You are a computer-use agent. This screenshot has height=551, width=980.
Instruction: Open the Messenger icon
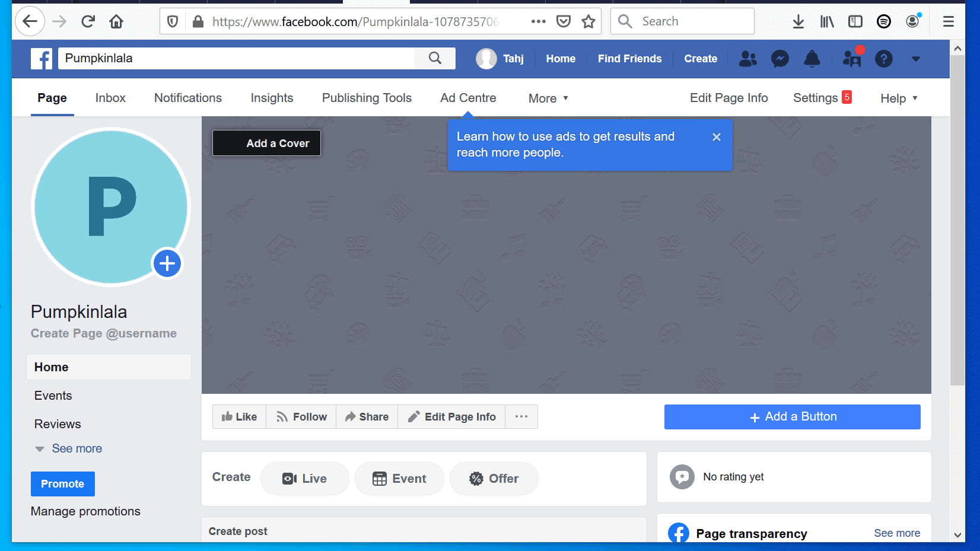coord(780,59)
